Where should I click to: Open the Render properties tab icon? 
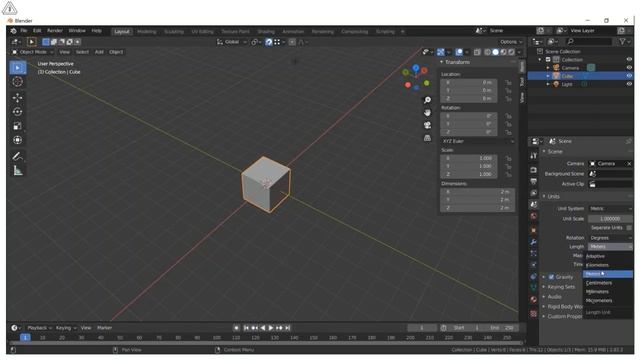(x=533, y=170)
